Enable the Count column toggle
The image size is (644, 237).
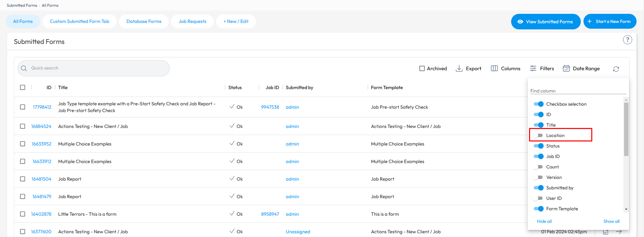[x=538, y=167]
